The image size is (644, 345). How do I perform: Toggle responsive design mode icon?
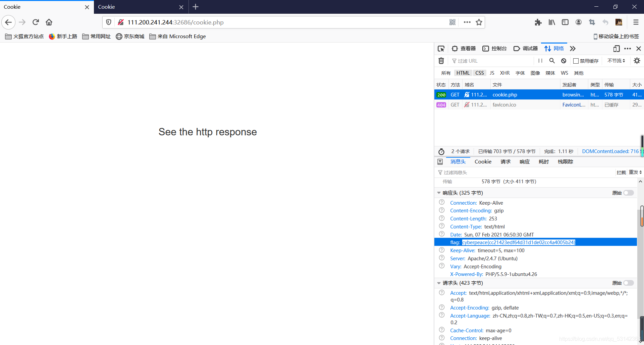[616, 49]
